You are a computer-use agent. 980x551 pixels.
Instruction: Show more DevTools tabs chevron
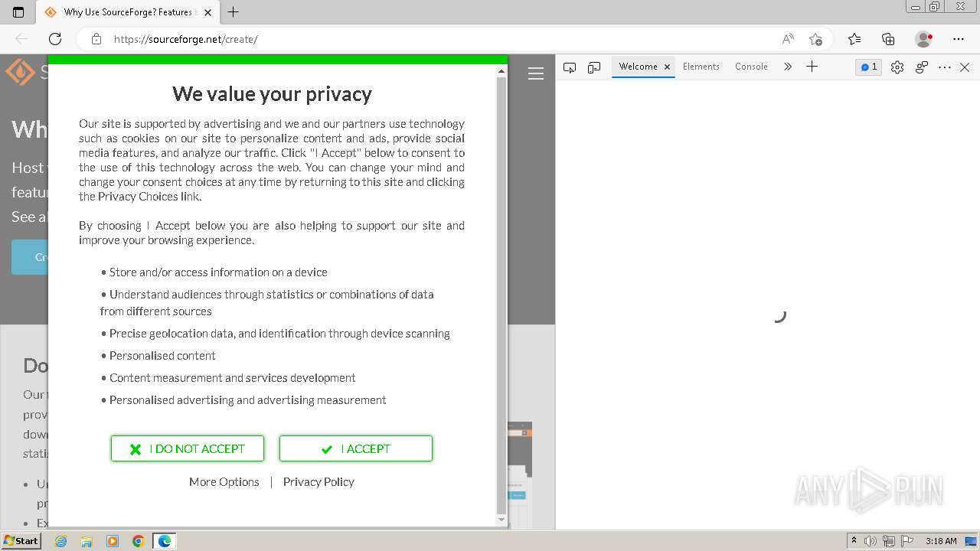788,67
